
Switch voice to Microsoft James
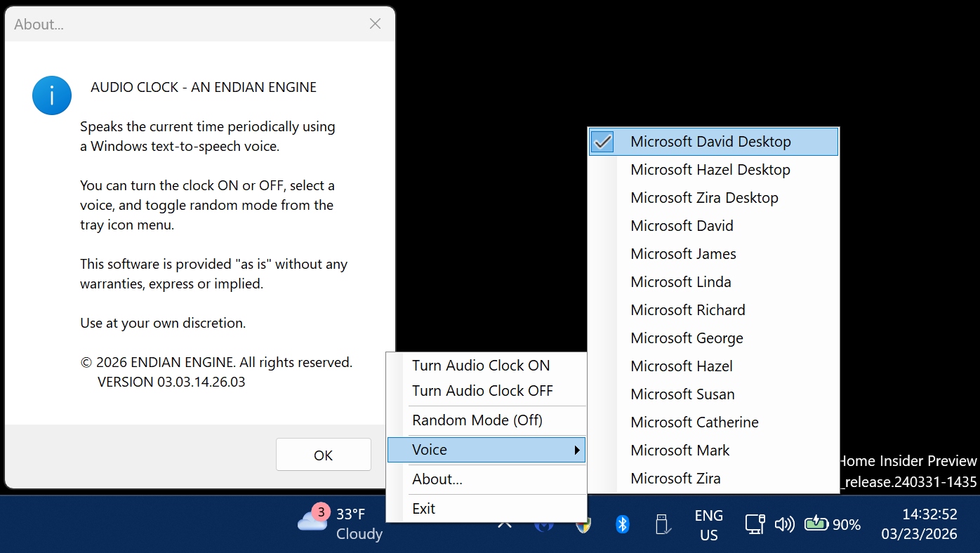(x=713, y=254)
